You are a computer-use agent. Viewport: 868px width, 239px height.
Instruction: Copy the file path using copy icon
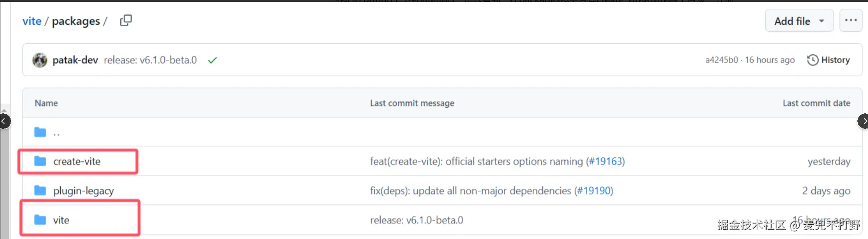tap(126, 21)
